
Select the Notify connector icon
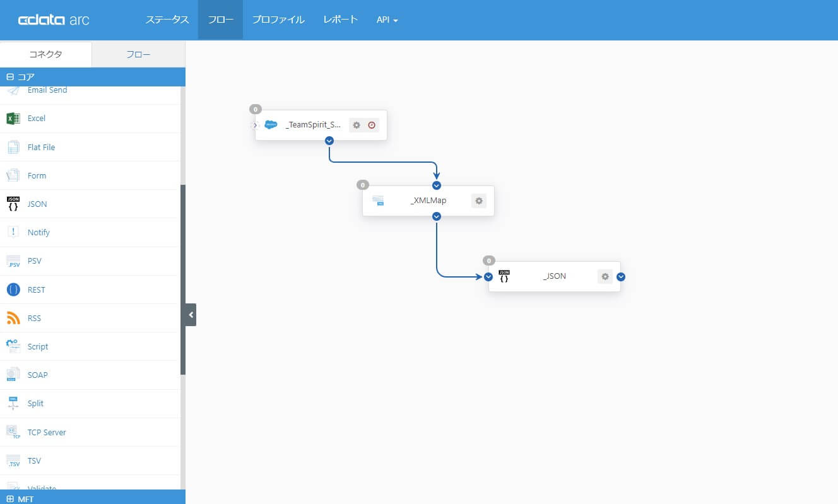(x=13, y=232)
